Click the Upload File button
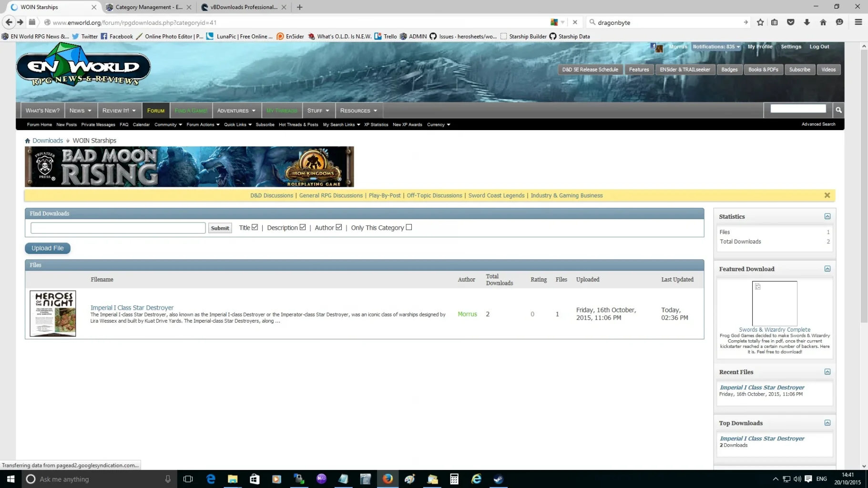Viewport: 868px width, 488px height. coord(48,248)
